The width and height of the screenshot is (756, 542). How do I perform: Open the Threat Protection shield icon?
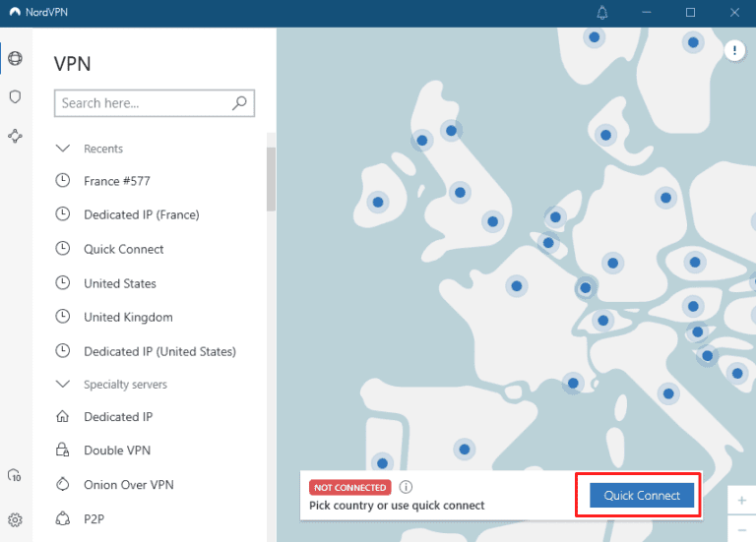pos(15,96)
